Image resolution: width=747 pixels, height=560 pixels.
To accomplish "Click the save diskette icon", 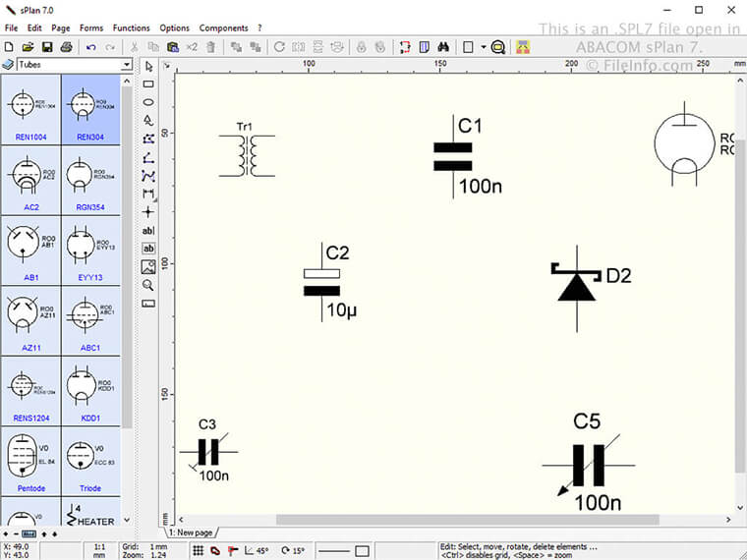I will coord(47,47).
